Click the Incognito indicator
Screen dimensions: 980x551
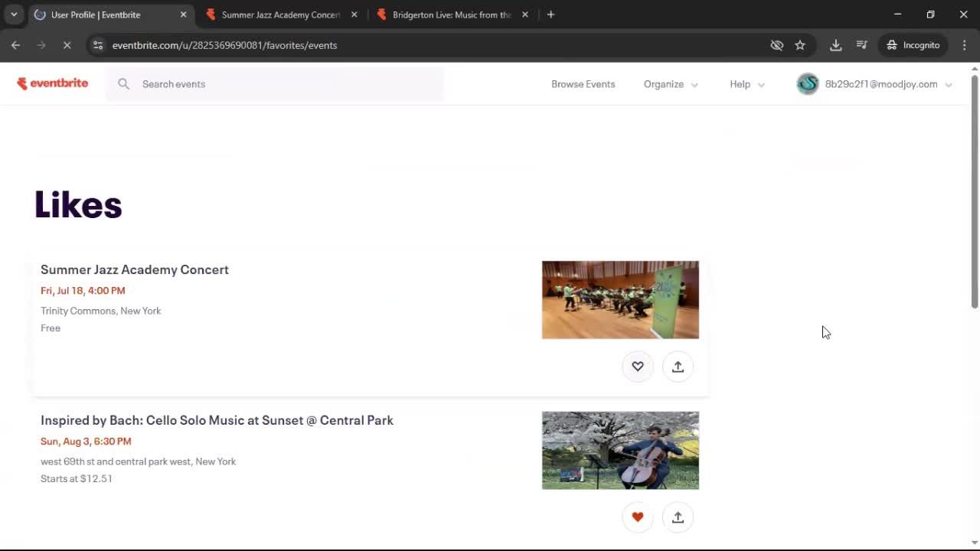coord(913,45)
